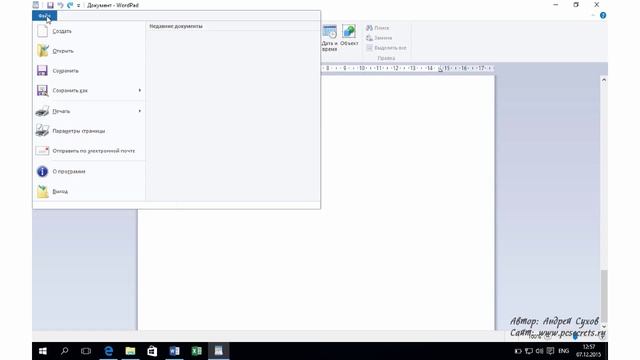640x360 pixels.
Task: Close the WordPad window
Action: (597, 5)
